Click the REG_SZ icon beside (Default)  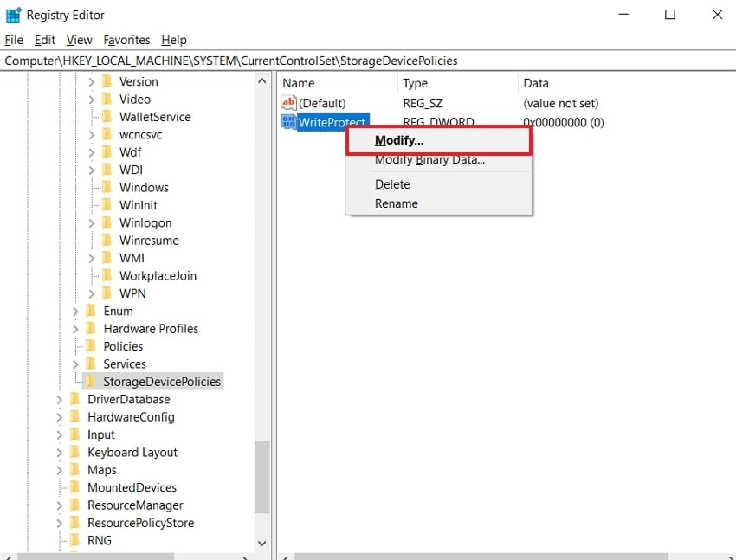287,102
